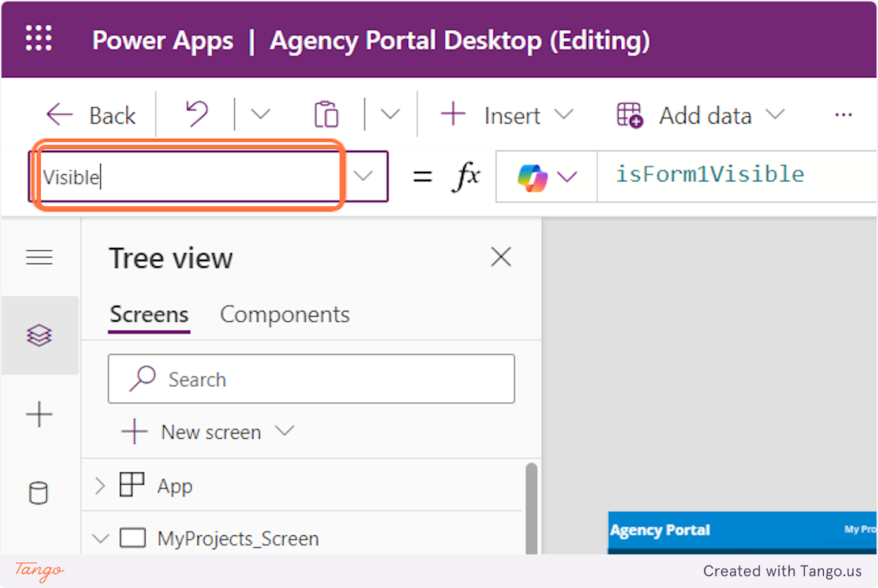Click the Undo icon
878x588 pixels.
[x=196, y=115]
